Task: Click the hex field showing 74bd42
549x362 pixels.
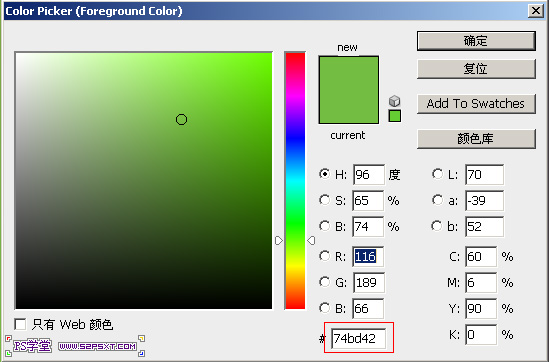Action: coord(359,338)
